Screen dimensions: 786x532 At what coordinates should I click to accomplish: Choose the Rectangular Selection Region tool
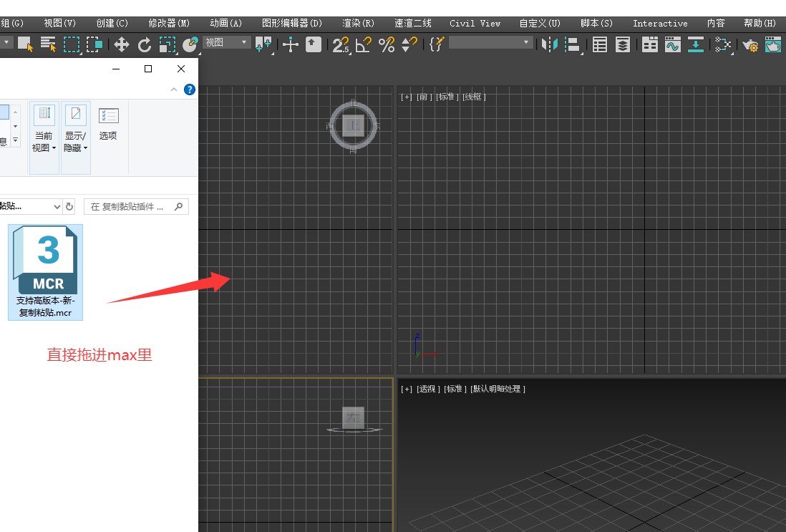click(x=72, y=44)
